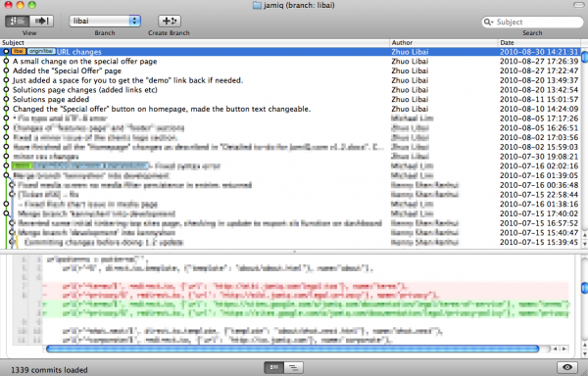Click the jamiq folder proxy icon in title bar
The height and width of the screenshot is (376, 588).
(257, 5)
